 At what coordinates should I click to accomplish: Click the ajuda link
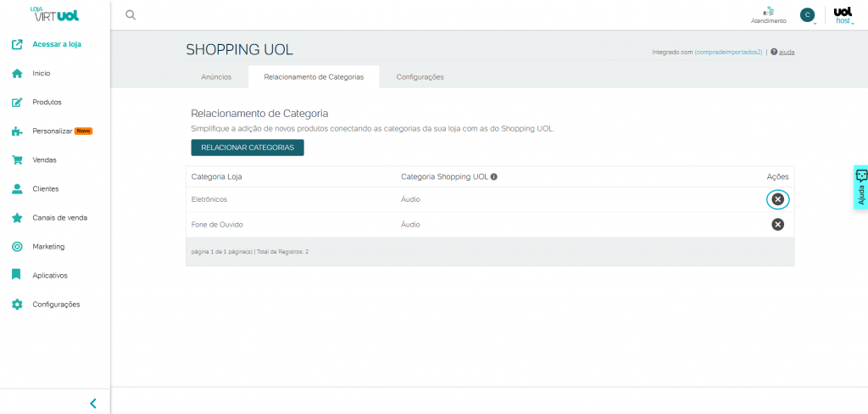[x=787, y=52]
